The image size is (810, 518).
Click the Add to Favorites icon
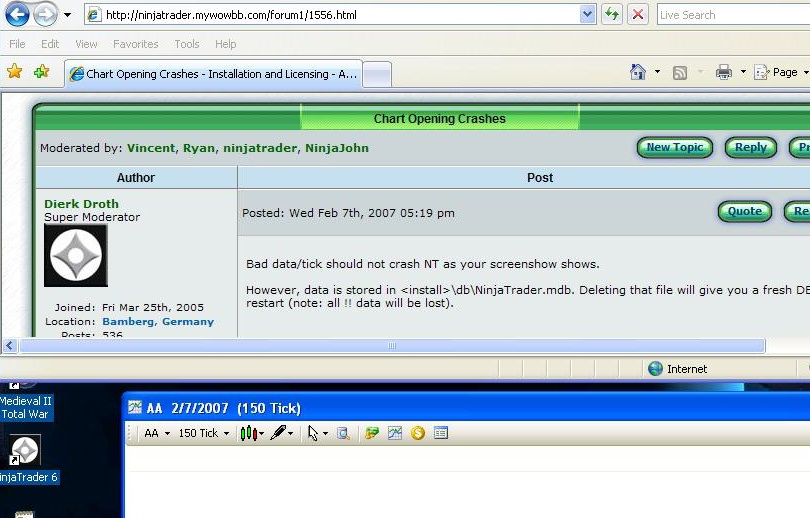coord(41,71)
